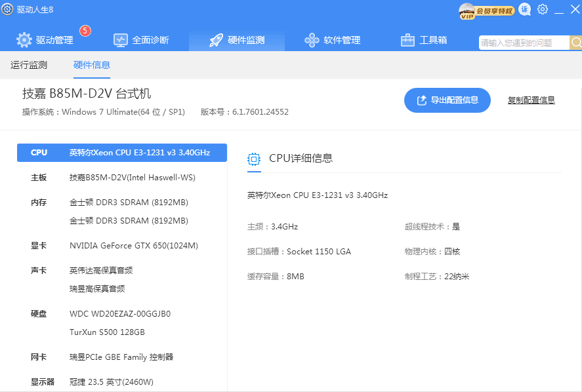Click the CPU name in the details panel

(318, 195)
